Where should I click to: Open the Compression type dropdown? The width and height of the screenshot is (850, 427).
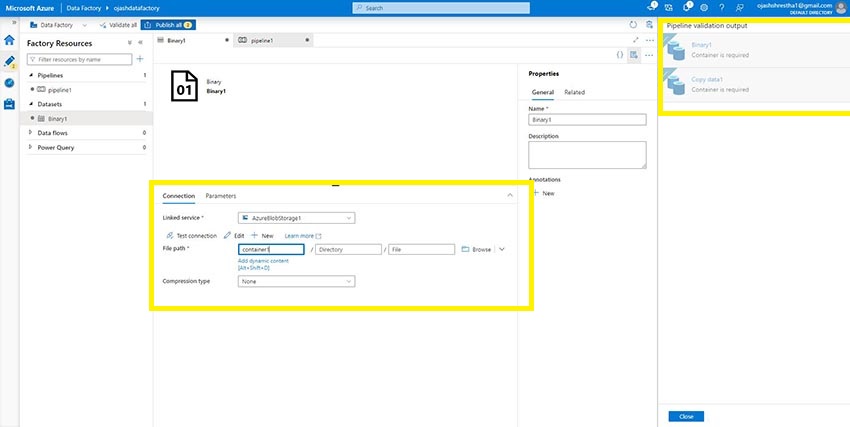297,281
